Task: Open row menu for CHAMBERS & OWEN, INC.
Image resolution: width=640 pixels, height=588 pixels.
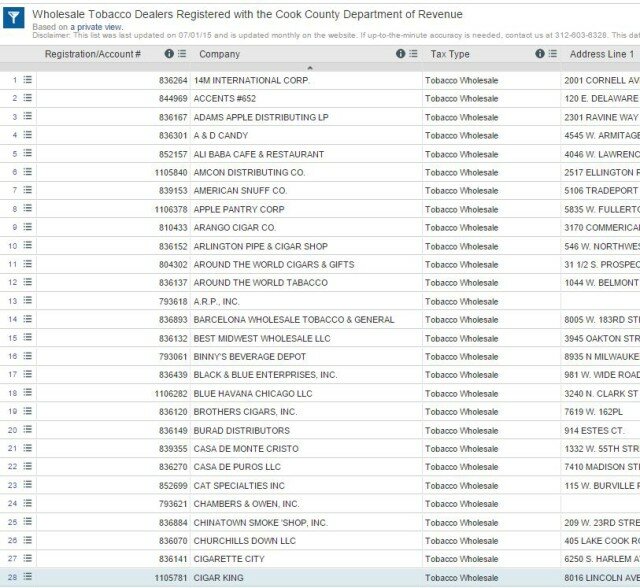Action: (27, 503)
